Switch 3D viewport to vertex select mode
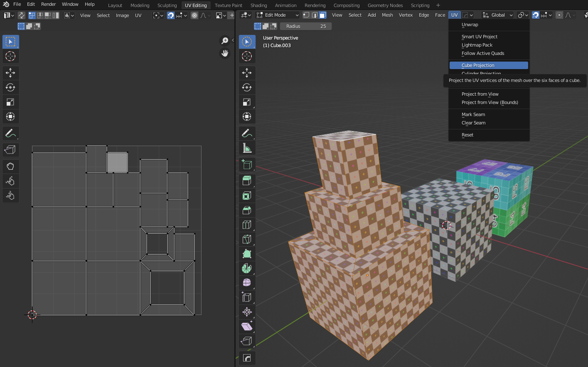 coord(306,15)
